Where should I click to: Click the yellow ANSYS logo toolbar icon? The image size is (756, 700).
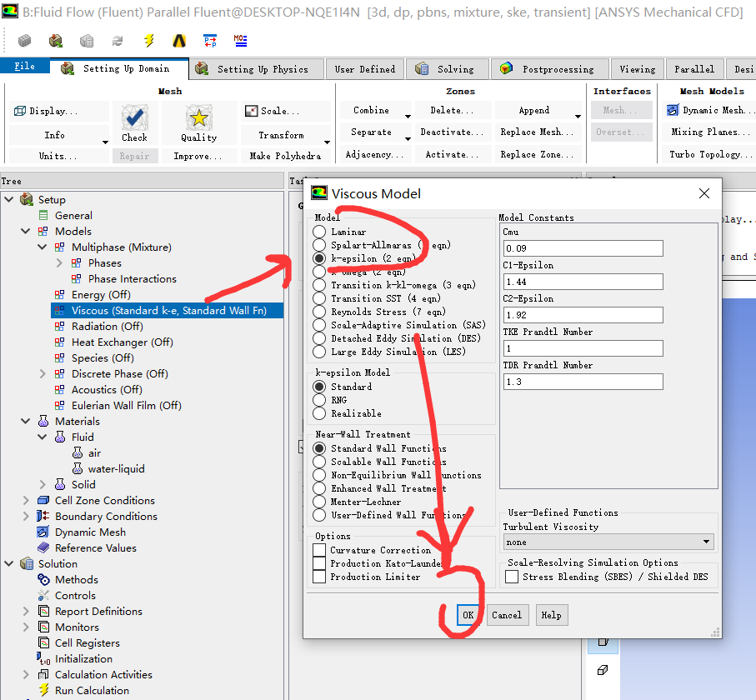tap(179, 41)
